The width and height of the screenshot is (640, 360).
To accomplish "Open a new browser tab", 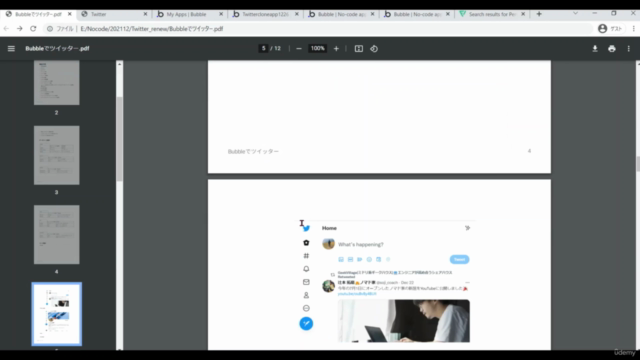I will point(539,14).
